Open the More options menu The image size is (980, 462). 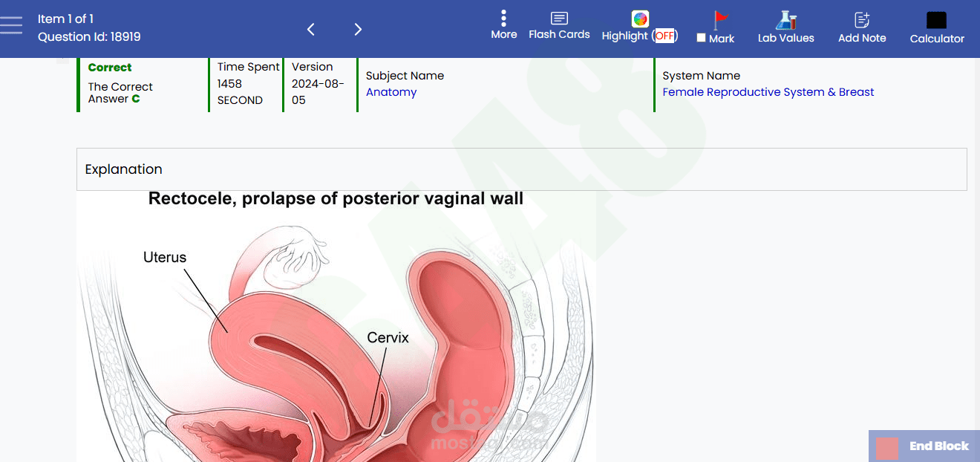[x=503, y=25]
